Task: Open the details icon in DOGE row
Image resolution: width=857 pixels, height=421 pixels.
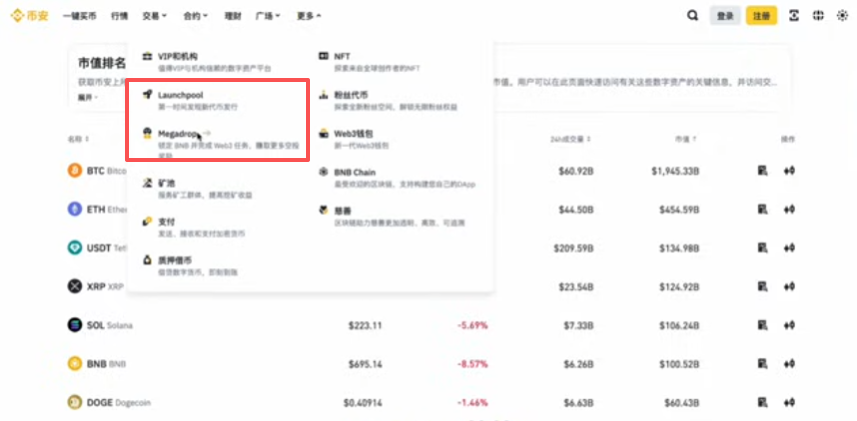Action: point(762,403)
